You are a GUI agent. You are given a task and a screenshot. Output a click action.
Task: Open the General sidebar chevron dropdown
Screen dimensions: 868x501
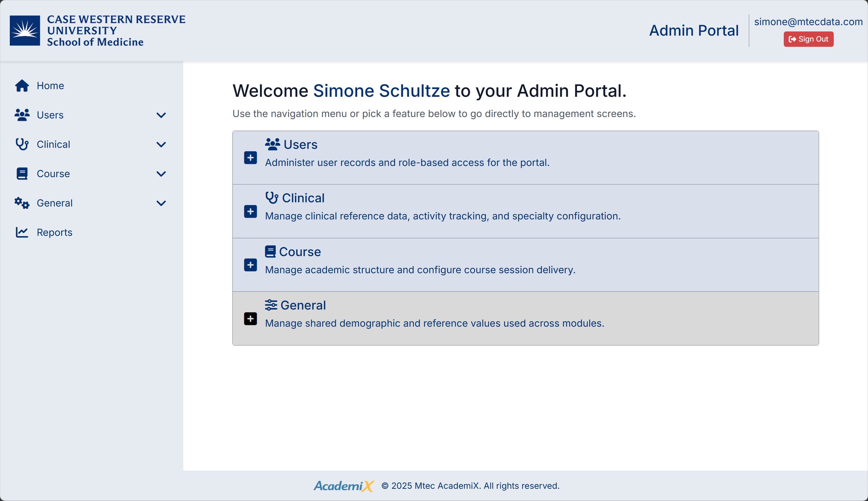[x=161, y=203]
